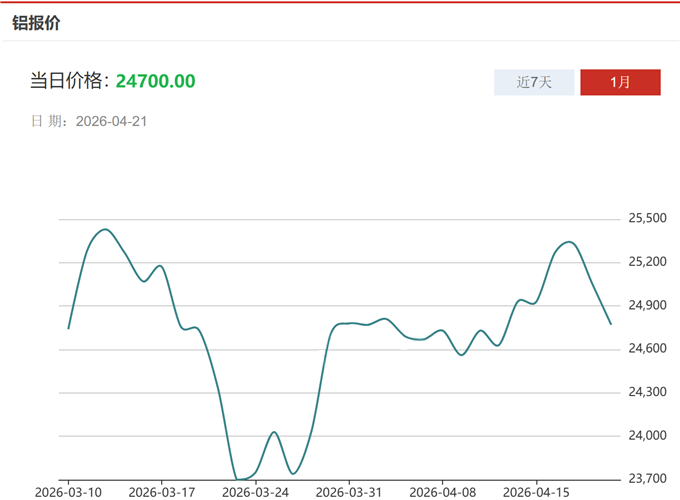Select the red 1月 range tab
This screenshot has width=680, height=500.
620,82
